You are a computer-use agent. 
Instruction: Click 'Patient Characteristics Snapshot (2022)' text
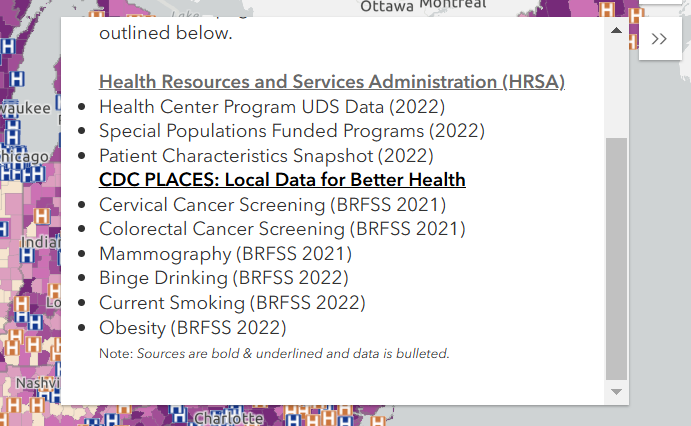click(266, 156)
